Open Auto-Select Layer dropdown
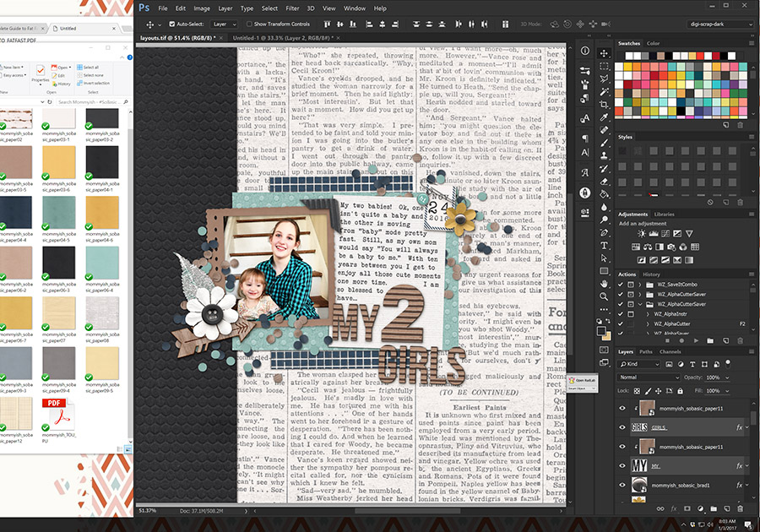The image size is (760, 532). coord(224,24)
